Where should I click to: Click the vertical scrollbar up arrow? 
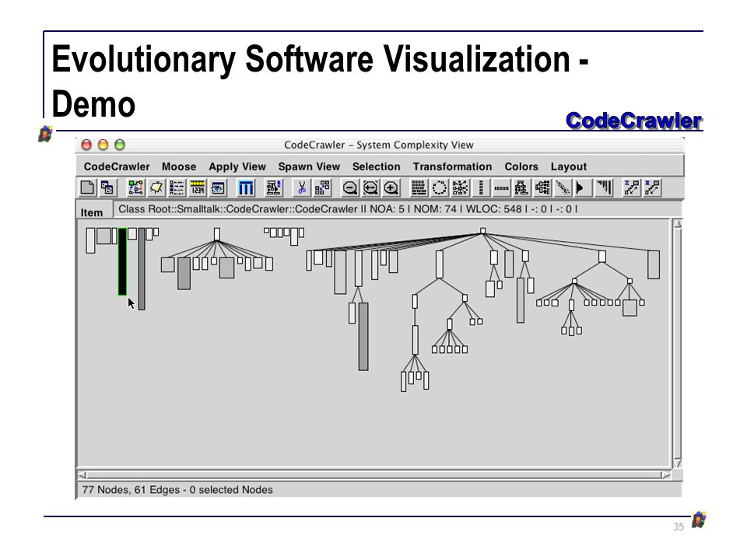click(678, 224)
